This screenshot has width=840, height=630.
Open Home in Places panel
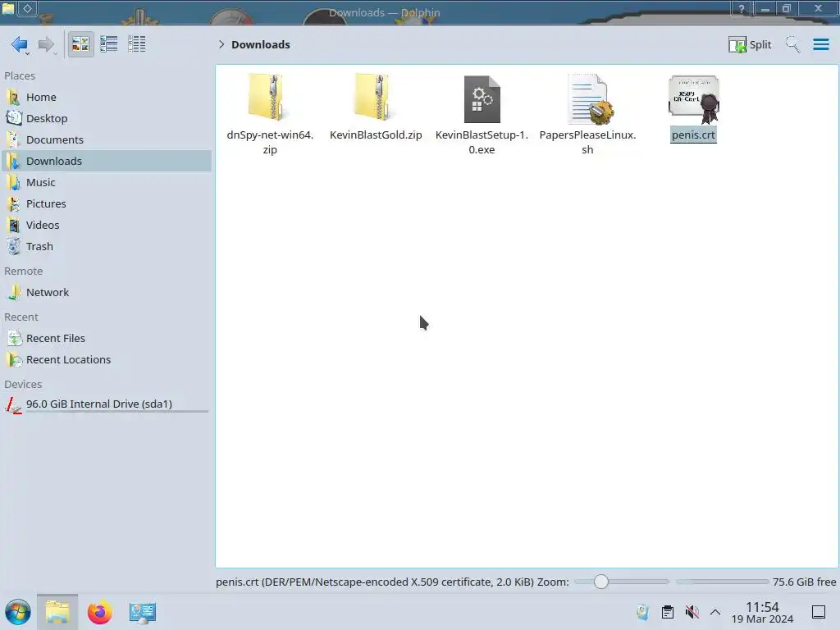click(x=107, y=97)
